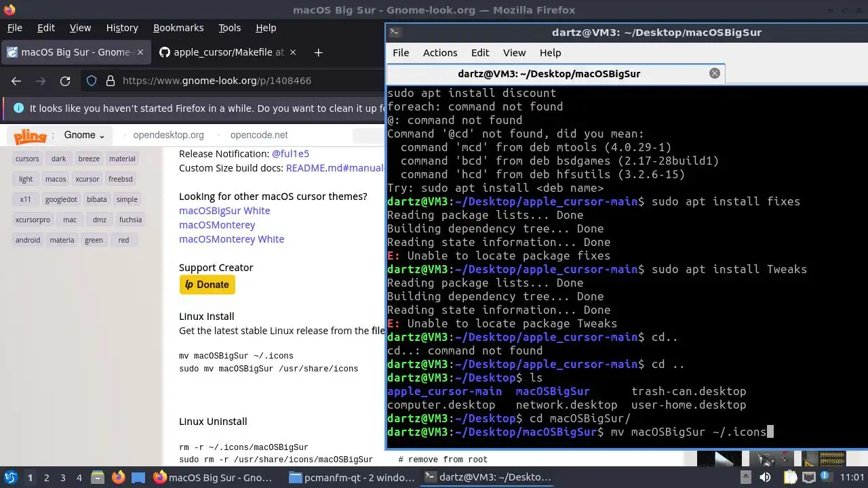Viewport: 868px width, 488px height.
Task: Click the site security padlock icon
Action: (111, 81)
